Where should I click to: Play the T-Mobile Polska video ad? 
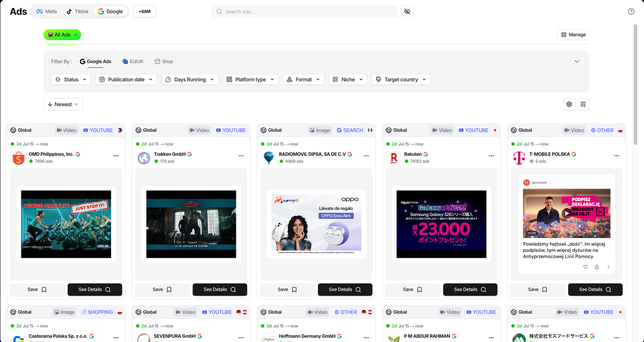click(x=567, y=213)
